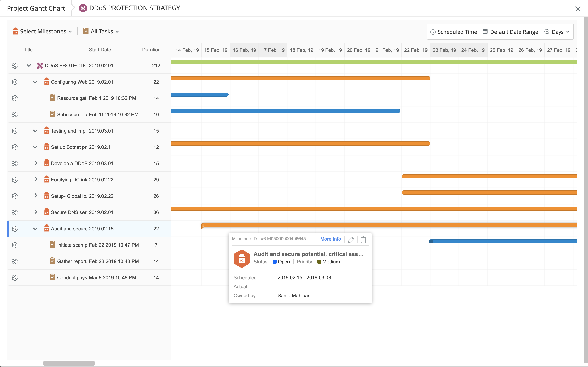Open settings gear for Fortifying DC row
Viewport: 588px width, 367px height.
(15, 180)
